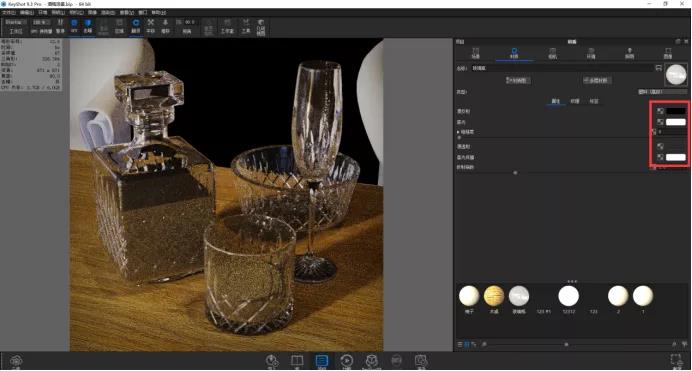Click the black Diffuse color swatch
Screen dimensions: 692x371
[x=676, y=111]
